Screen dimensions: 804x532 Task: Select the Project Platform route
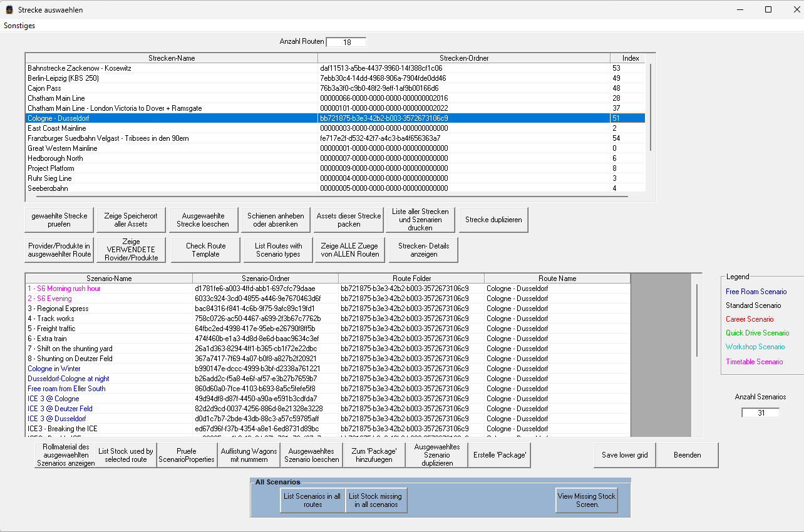click(x=335, y=168)
